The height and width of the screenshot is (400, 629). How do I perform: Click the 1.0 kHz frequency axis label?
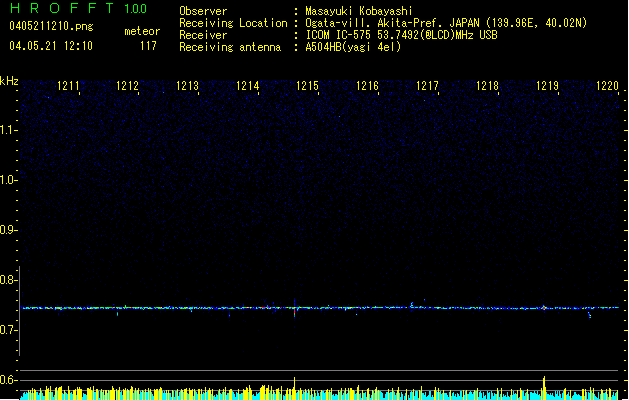[9, 180]
